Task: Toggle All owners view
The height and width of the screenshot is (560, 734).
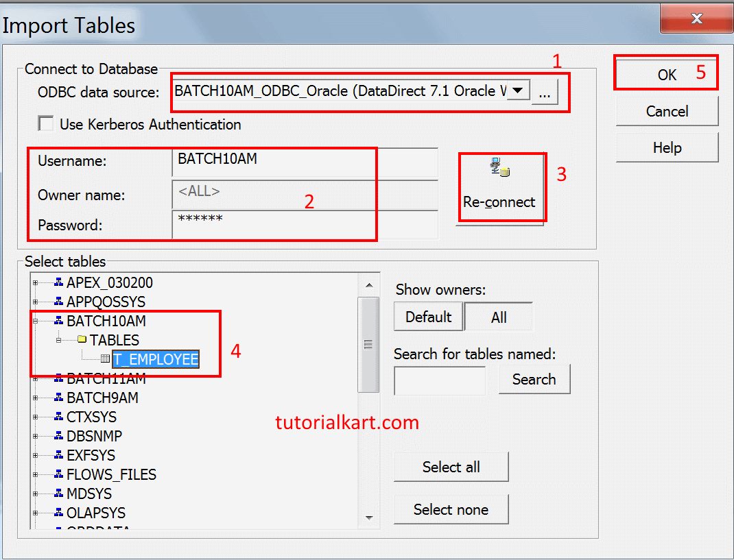Action: (x=499, y=317)
